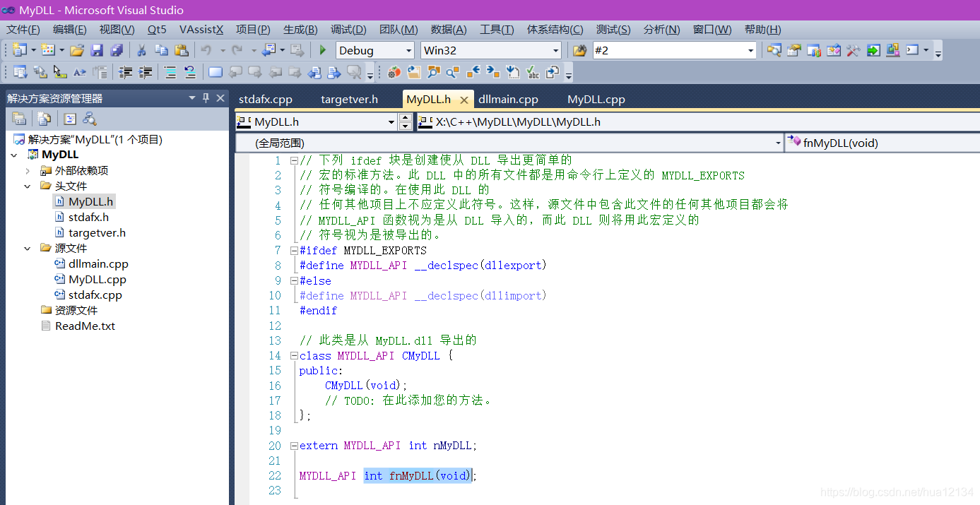
Task: Open the Debug configuration dropdown
Action: click(408, 50)
